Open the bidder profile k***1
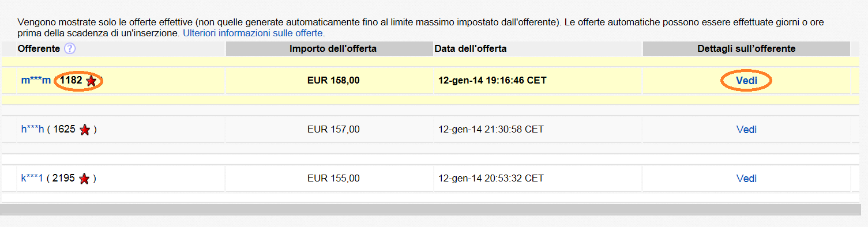The width and height of the screenshot is (868, 227). [32, 179]
